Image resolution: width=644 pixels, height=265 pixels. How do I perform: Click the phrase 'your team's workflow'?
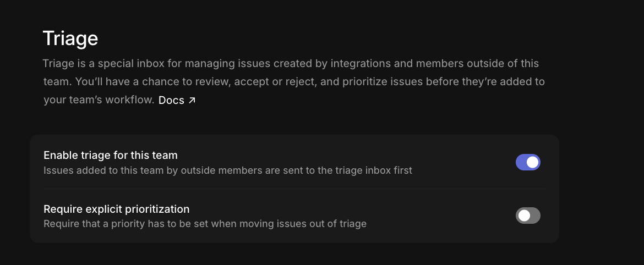[x=99, y=100]
